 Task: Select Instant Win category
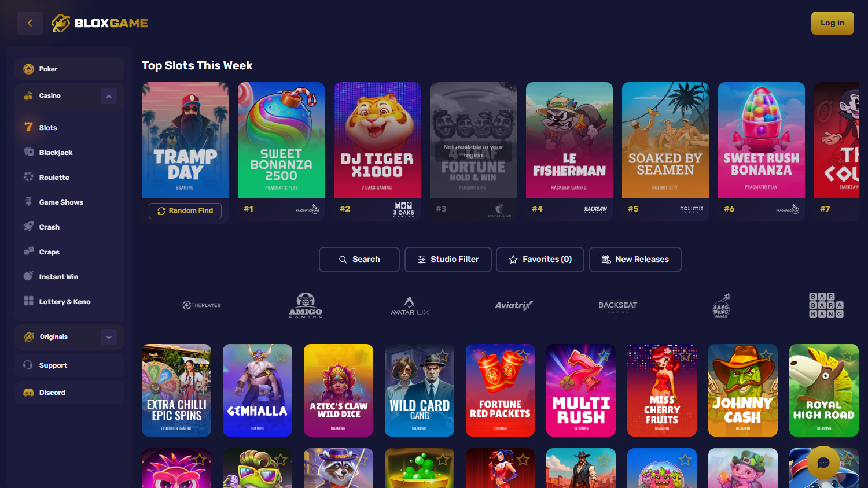[x=69, y=276]
